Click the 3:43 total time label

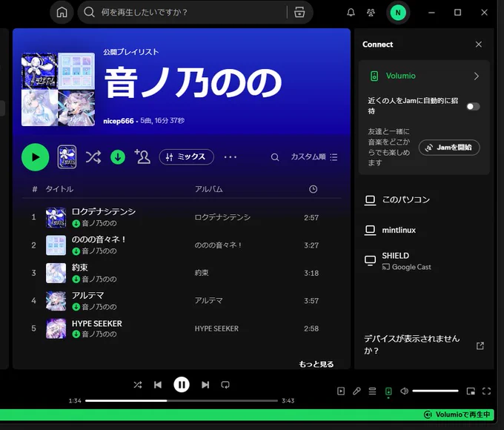[288, 401]
